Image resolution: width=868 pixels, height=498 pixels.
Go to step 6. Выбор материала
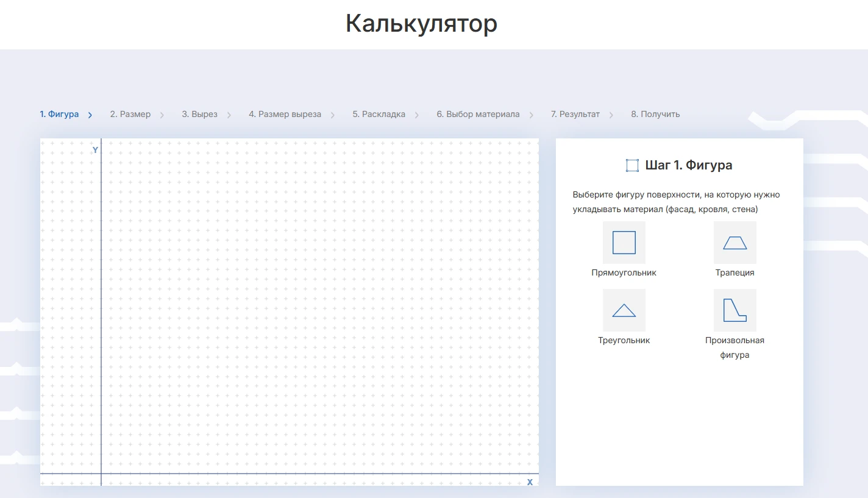coord(478,114)
